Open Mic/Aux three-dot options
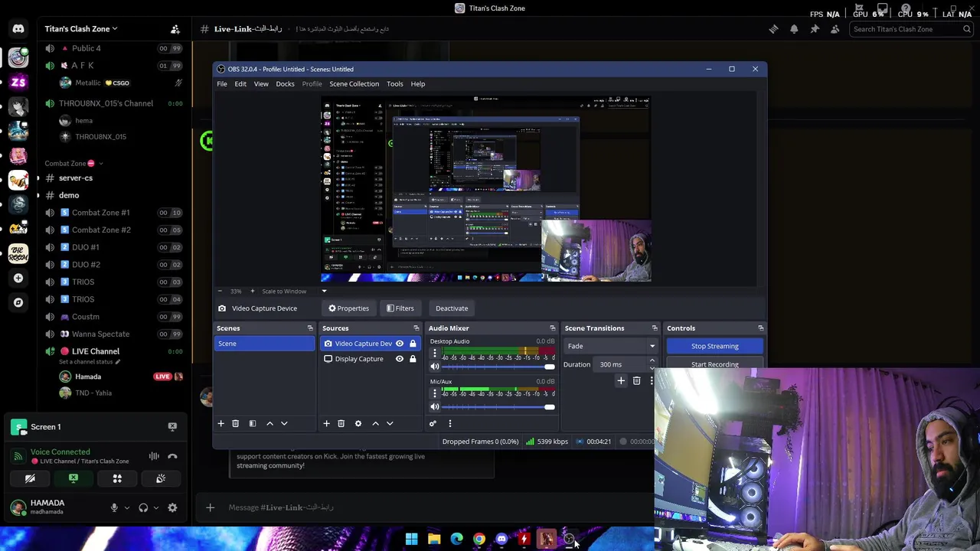980x551 pixels. [434, 393]
